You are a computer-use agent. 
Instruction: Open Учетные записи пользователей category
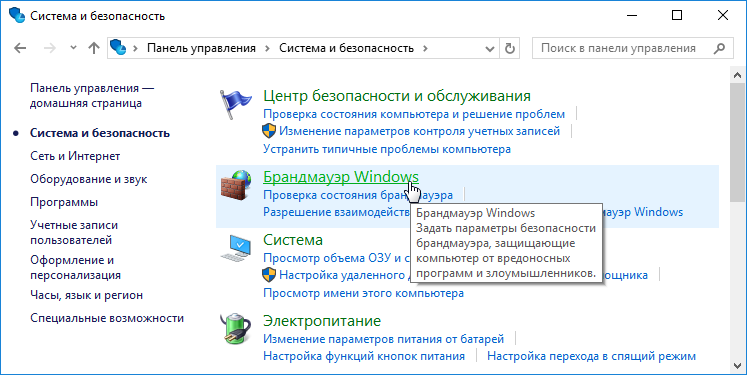(x=74, y=232)
